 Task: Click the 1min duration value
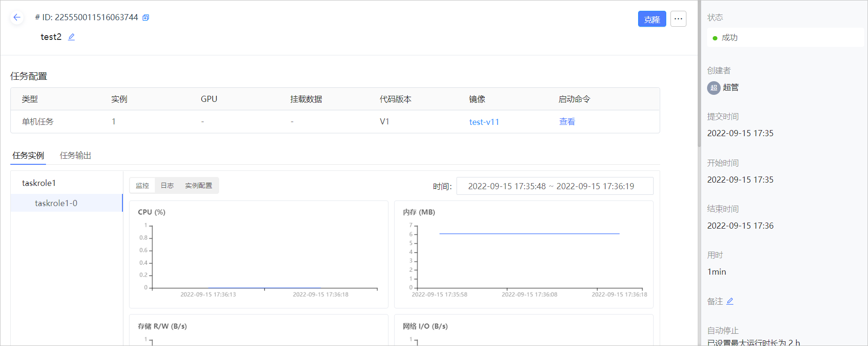(x=716, y=272)
